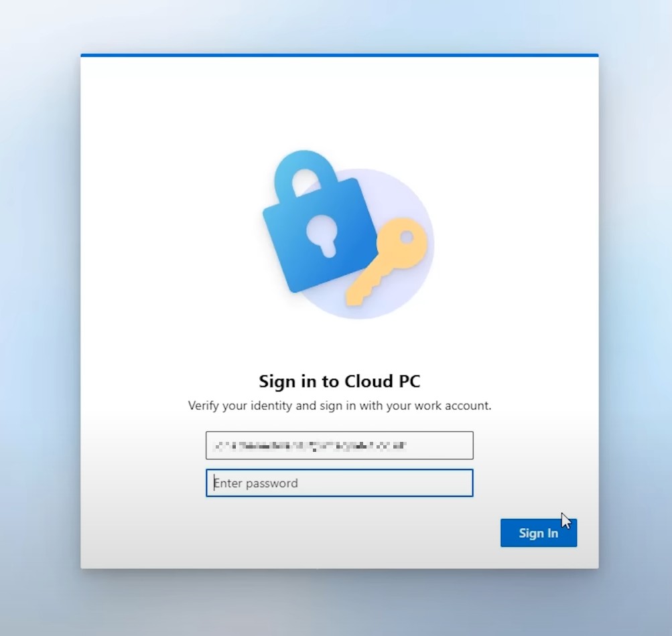Image resolution: width=672 pixels, height=636 pixels.
Task: Click the blue Sign In button
Action: [x=539, y=533]
